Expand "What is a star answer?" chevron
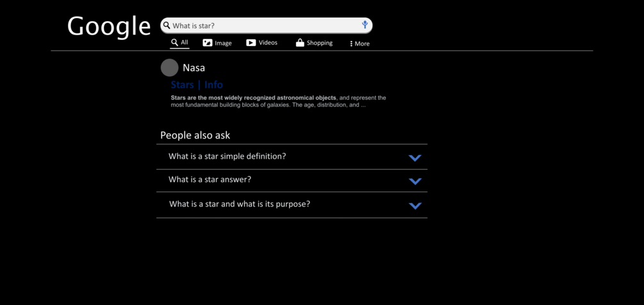This screenshot has width=644, height=305. click(415, 181)
